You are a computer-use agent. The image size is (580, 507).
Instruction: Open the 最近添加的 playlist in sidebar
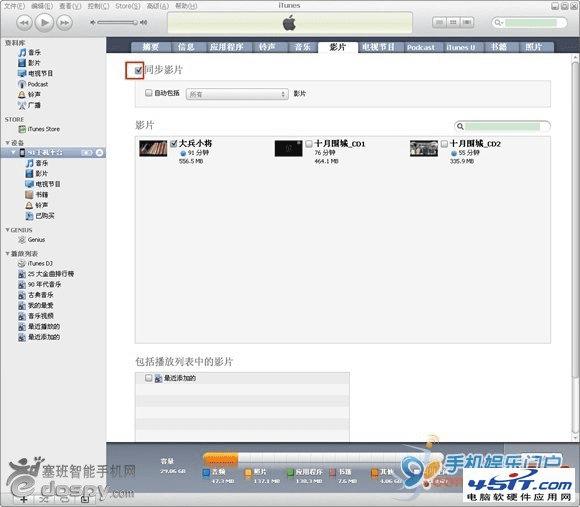tap(39, 337)
